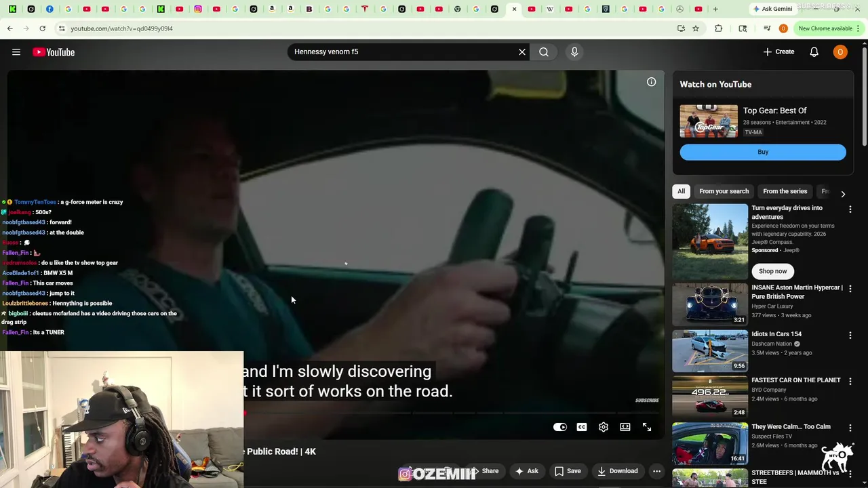The width and height of the screenshot is (868, 488).
Task: Start voice search with microphone
Action: pyautogui.click(x=574, y=52)
